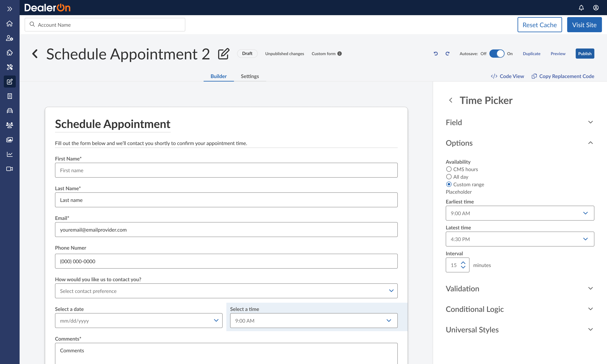This screenshot has height=364, width=607.
Task: Click the Copy Replacement Code clipboard icon
Action: [x=534, y=76]
